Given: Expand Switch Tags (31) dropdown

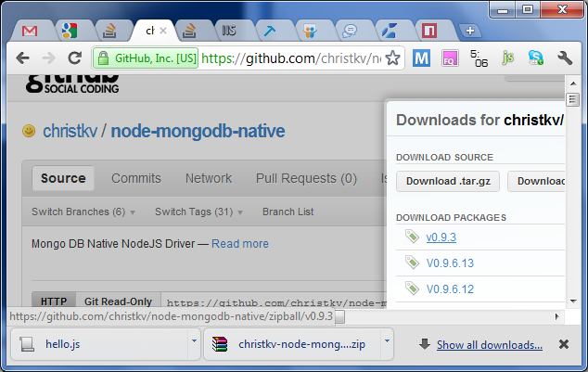Looking at the screenshot, I should point(198,212).
